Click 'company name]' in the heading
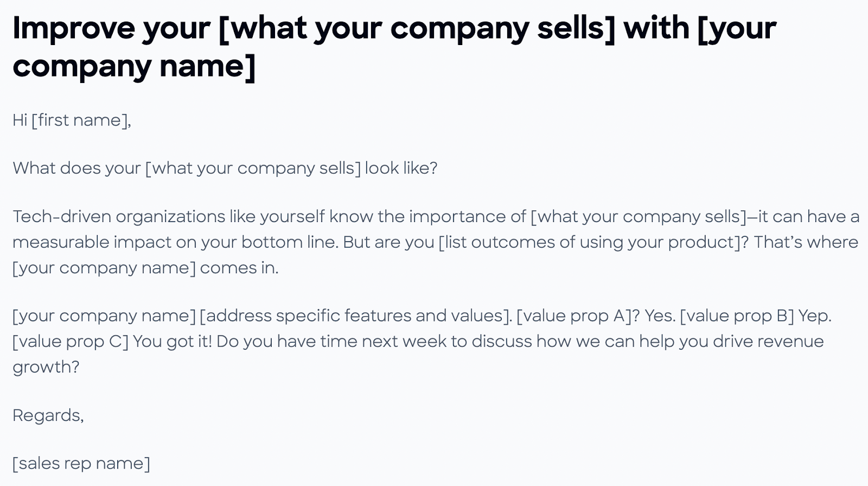This screenshot has width=868, height=486. tap(134, 66)
